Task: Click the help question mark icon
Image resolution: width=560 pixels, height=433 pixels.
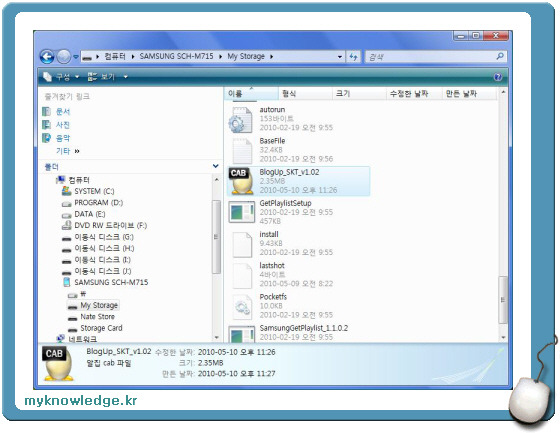Action: [498, 77]
